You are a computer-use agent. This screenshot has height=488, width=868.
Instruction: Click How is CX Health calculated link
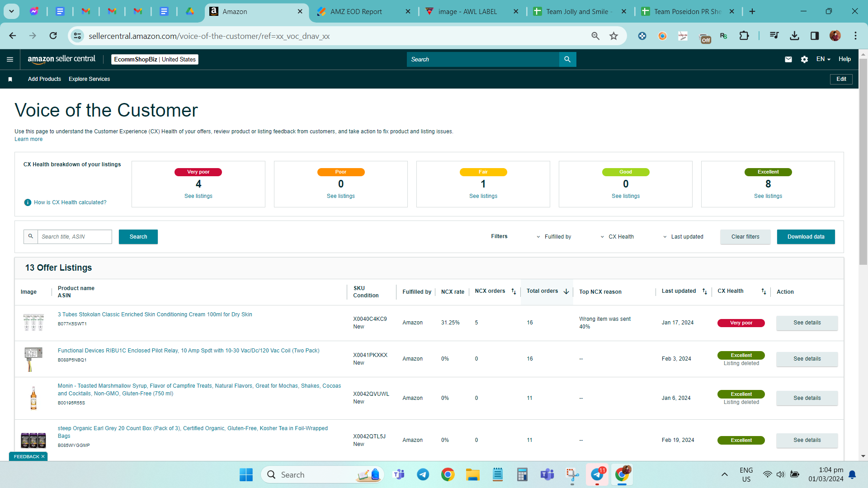(70, 202)
